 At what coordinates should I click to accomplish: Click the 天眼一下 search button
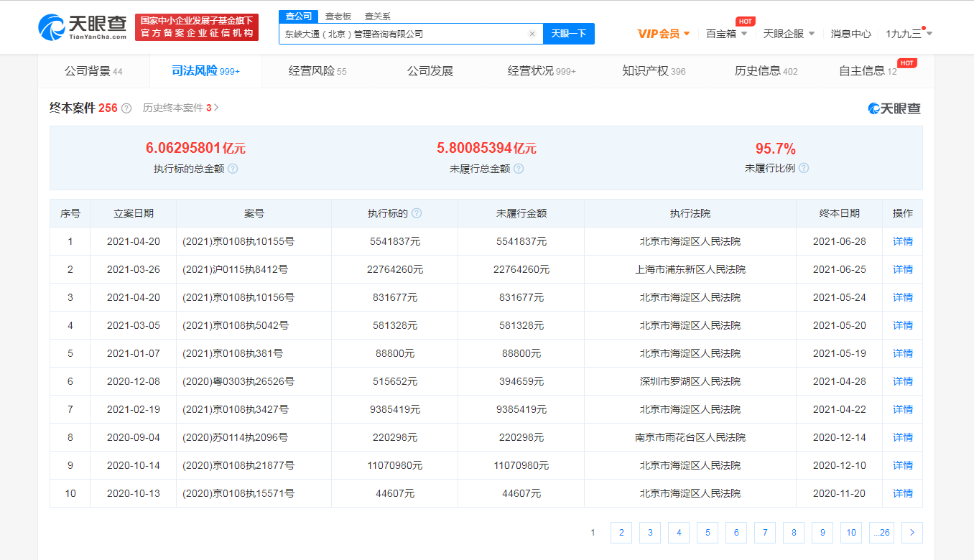(x=568, y=34)
